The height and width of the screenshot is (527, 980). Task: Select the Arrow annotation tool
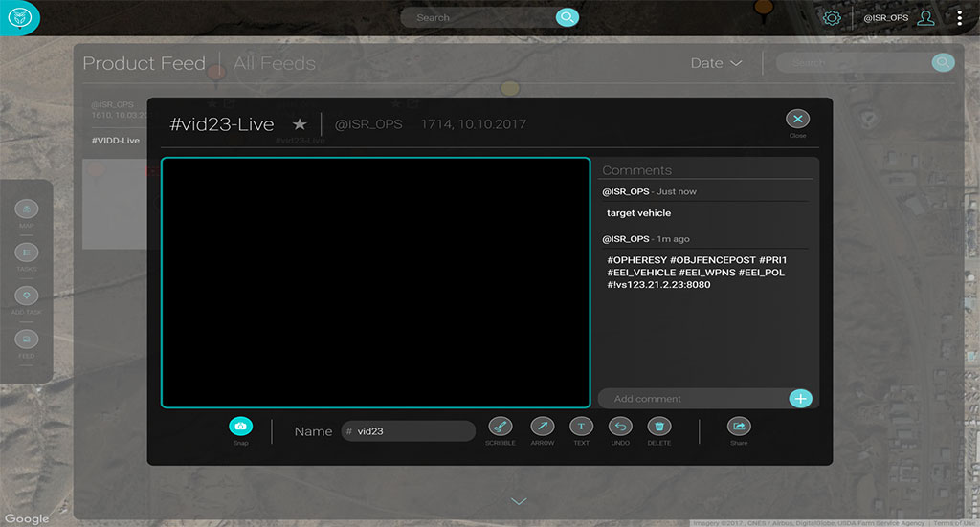click(542, 427)
